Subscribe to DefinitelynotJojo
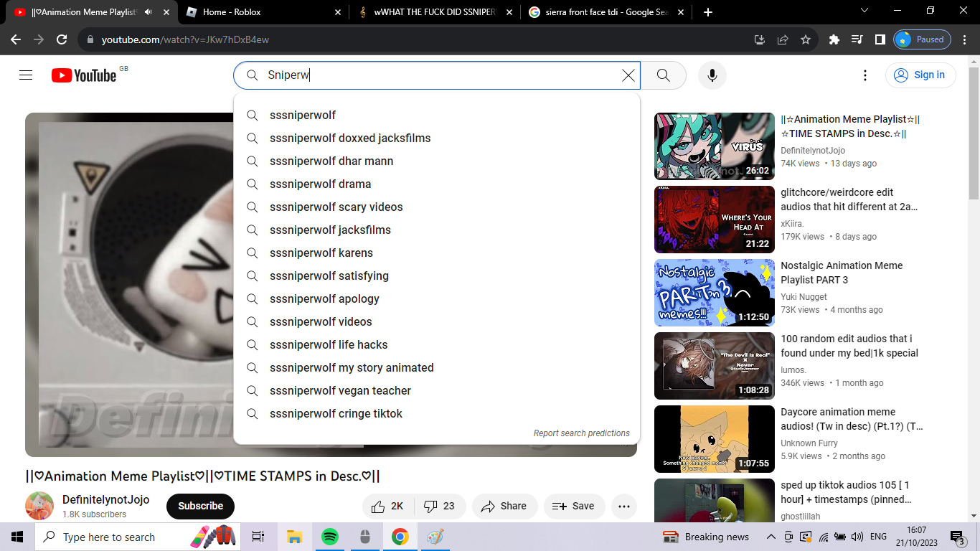The height and width of the screenshot is (551, 980). point(200,506)
